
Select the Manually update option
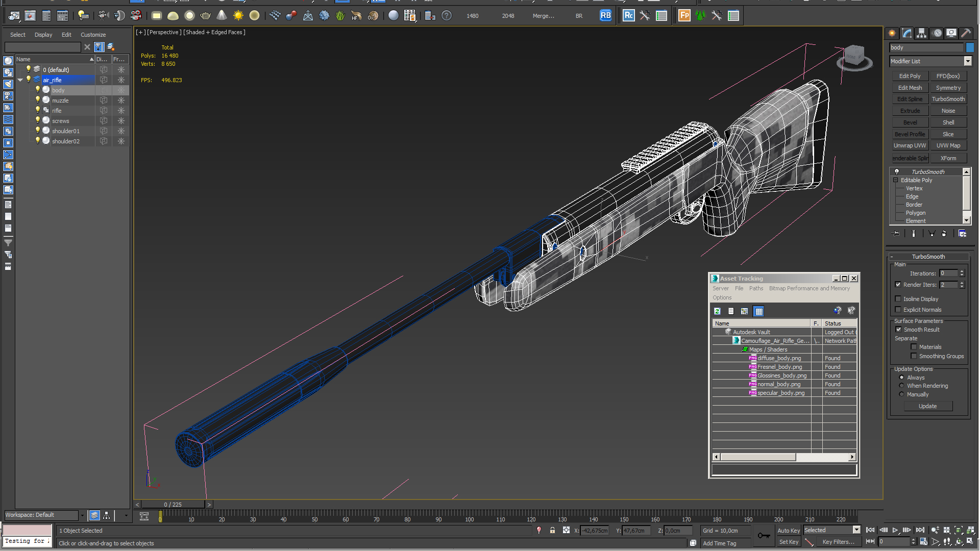pyautogui.click(x=902, y=394)
